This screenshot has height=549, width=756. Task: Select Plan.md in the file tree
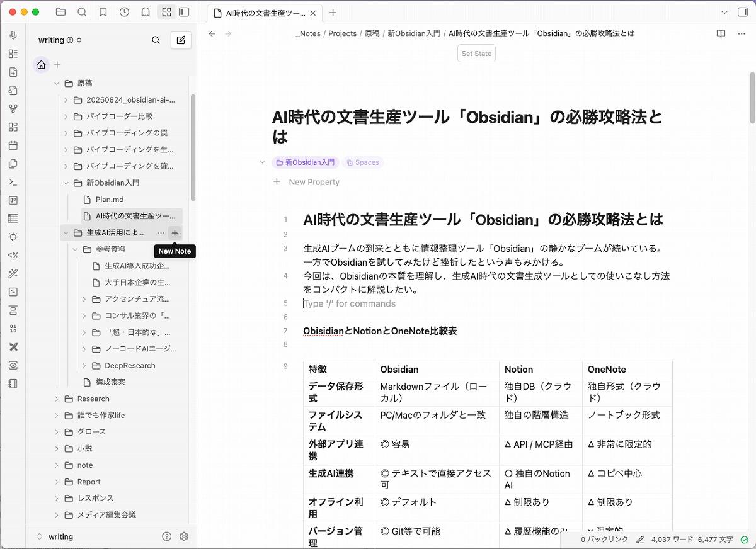click(110, 200)
